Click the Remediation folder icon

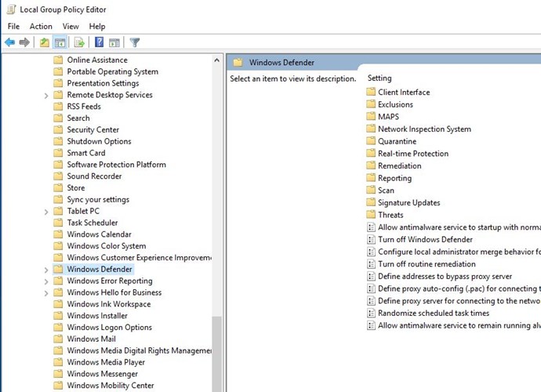pyautogui.click(x=371, y=165)
